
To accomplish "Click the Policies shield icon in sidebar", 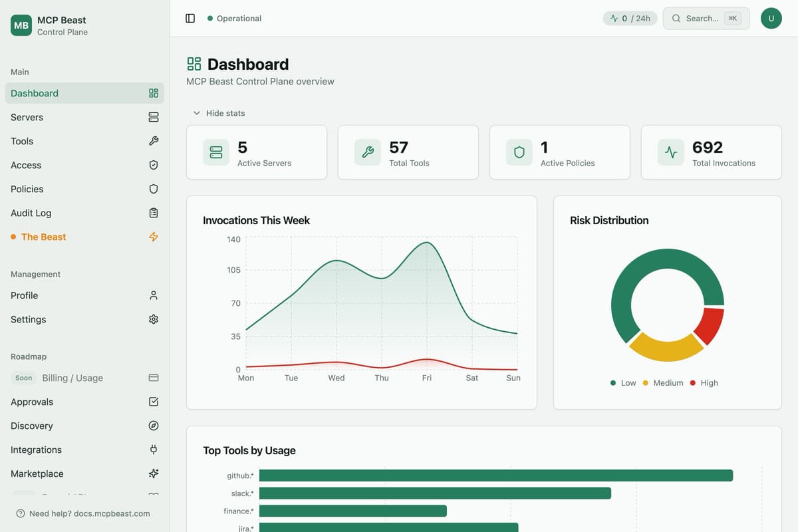I will (154, 189).
